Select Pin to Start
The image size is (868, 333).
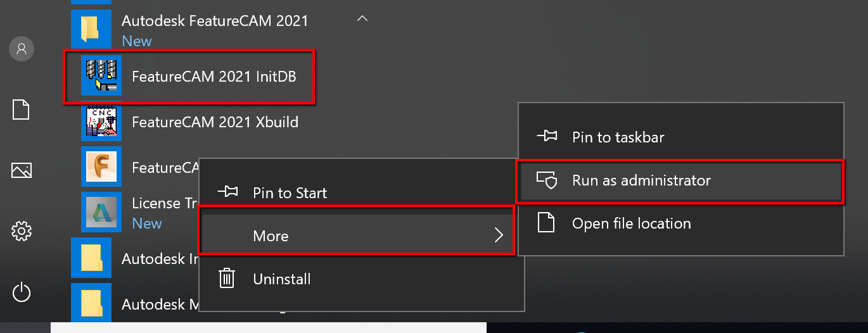coord(290,193)
